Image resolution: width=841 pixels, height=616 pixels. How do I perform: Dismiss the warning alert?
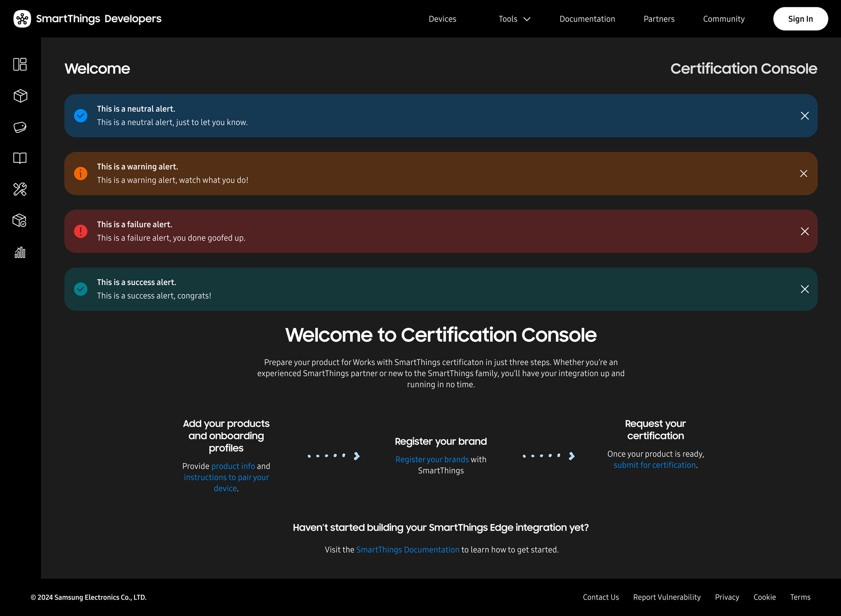pos(804,174)
